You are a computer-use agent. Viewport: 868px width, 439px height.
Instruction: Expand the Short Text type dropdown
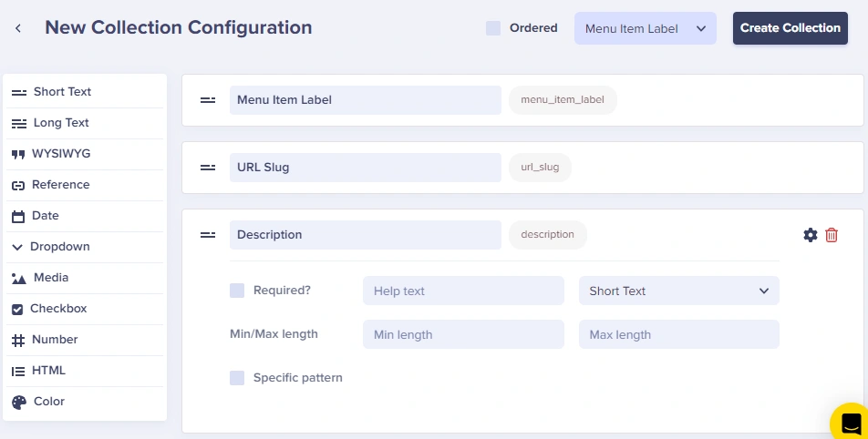[679, 291]
